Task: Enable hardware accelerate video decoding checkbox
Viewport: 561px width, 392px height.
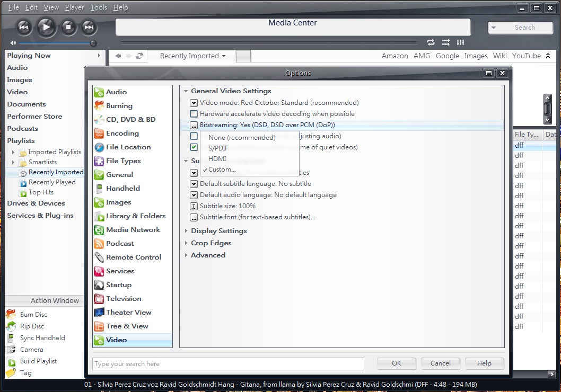Action: [x=194, y=114]
